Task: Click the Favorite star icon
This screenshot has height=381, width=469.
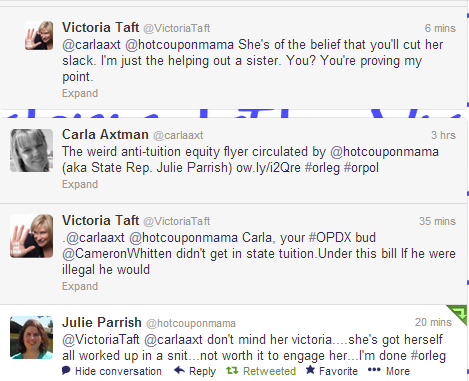Action: pos(310,370)
